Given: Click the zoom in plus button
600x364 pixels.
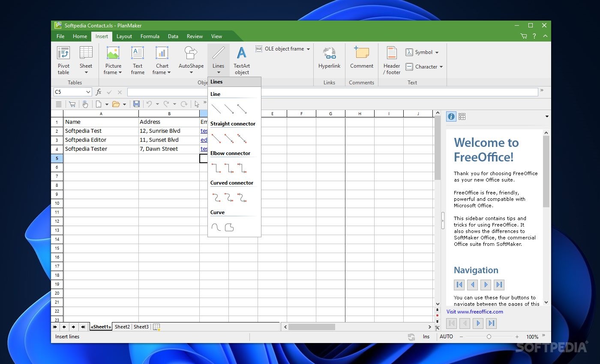Looking at the screenshot, I should pyautogui.click(x=517, y=337).
